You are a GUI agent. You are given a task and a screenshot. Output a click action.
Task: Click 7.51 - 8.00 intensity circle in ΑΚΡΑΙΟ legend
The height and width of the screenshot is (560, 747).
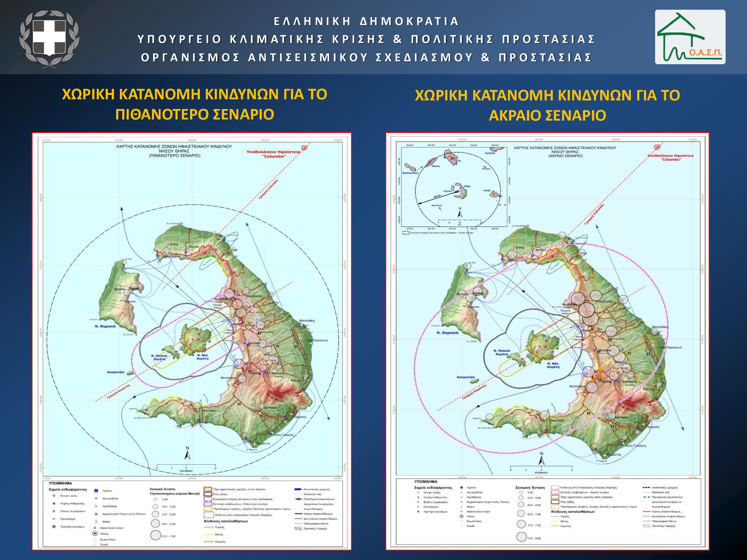click(521, 537)
